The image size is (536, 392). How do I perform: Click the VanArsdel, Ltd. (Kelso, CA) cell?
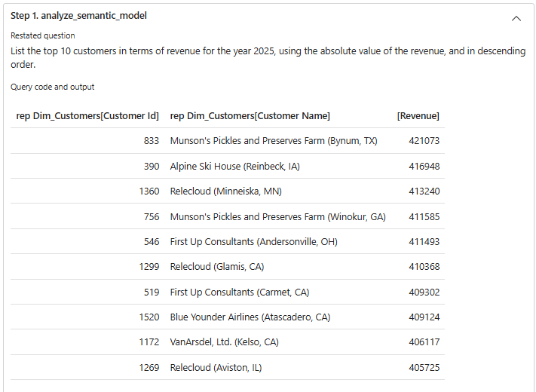tap(224, 342)
